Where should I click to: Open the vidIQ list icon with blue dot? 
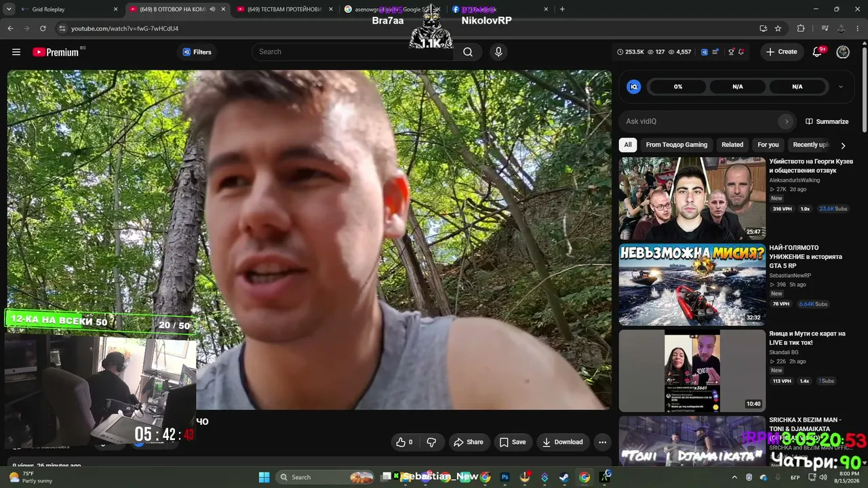715,52
